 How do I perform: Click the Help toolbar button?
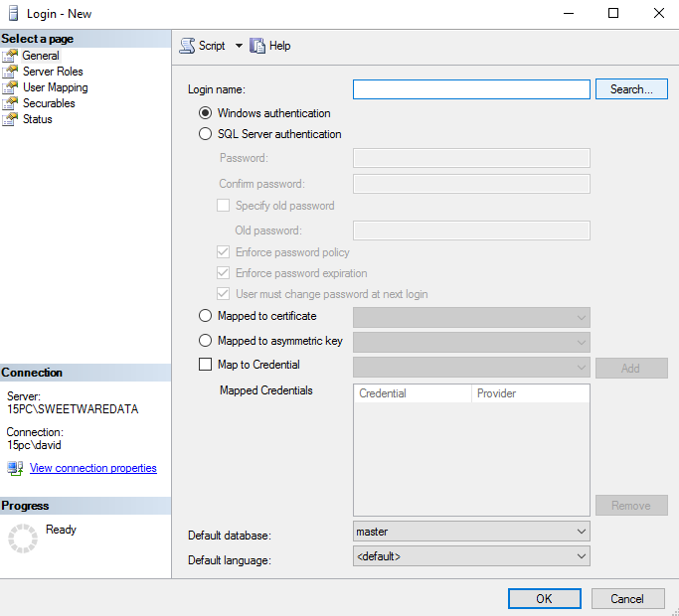(x=269, y=46)
